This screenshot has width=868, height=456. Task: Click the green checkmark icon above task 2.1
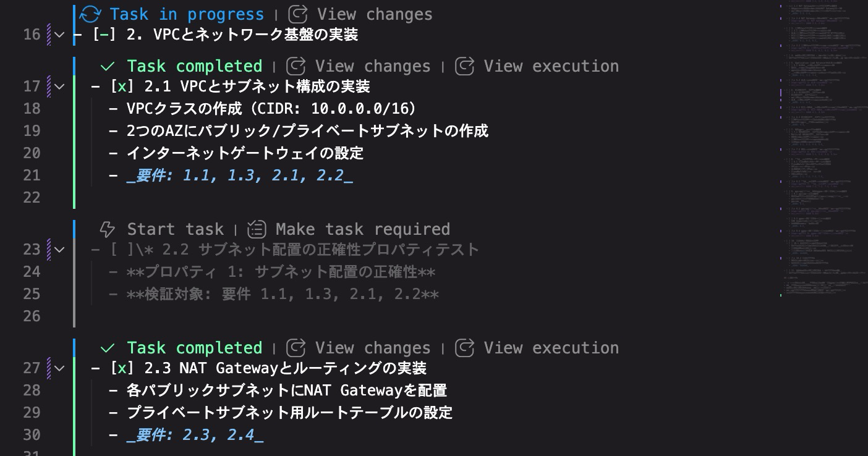tap(108, 65)
